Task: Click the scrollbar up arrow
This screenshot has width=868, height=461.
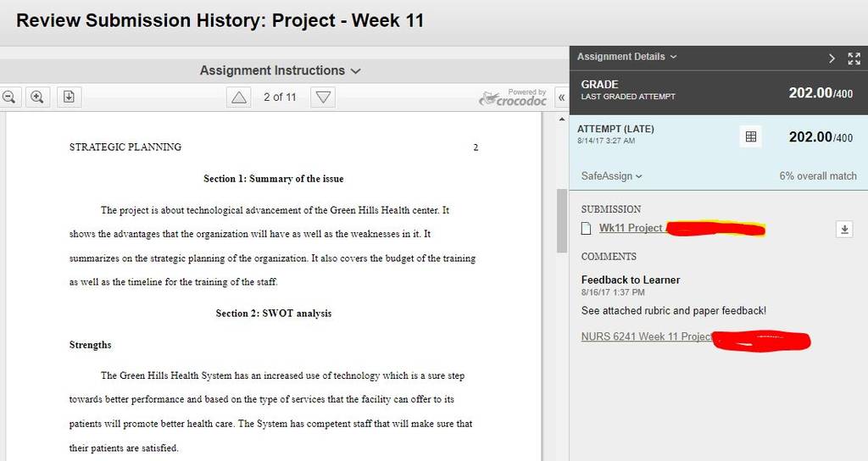Action: 562,119
